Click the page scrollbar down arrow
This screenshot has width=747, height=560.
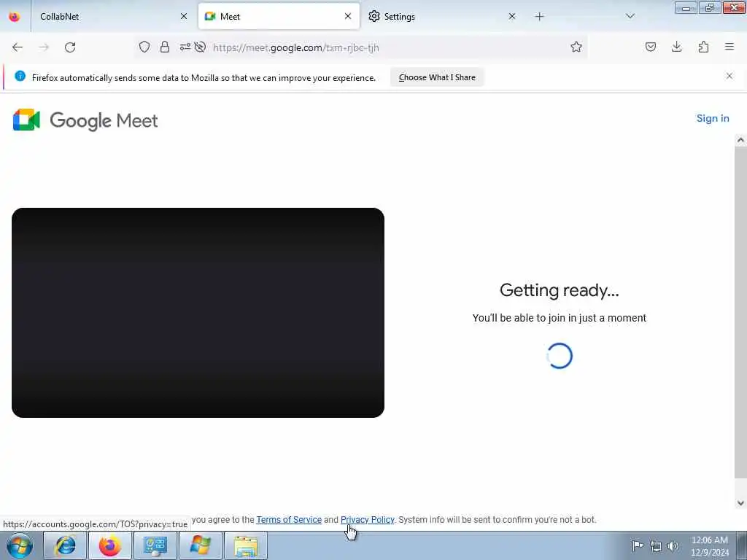(740, 503)
